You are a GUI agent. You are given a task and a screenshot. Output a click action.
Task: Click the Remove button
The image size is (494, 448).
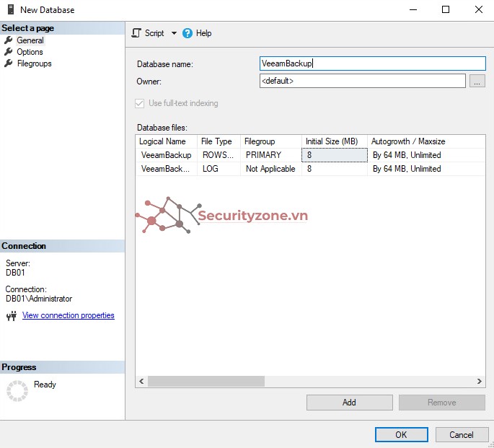(x=441, y=403)
